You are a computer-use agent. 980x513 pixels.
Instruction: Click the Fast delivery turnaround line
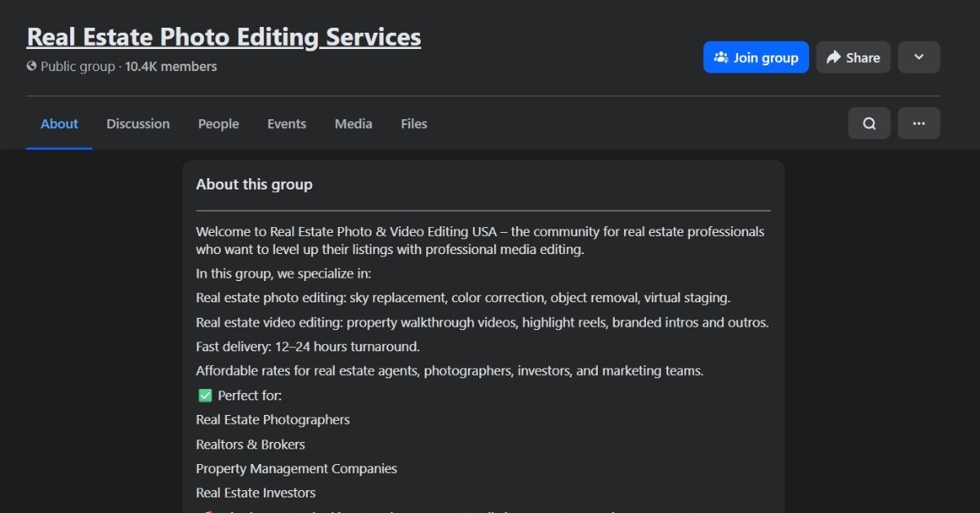pyautogui.click(x=308, y=346)
